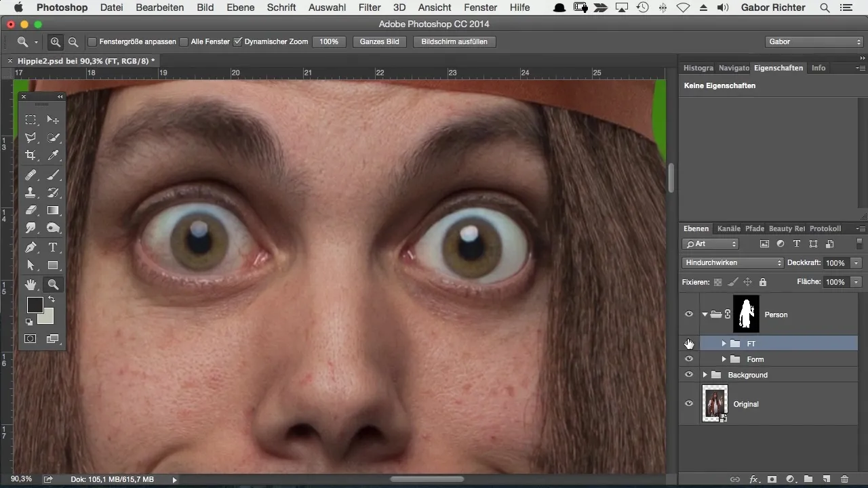
Task: Select the Gradient tool
Action: 53,211
